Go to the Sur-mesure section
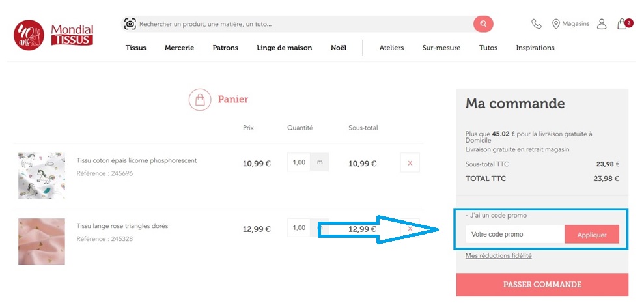The width and height of the screenshot is (644, 303). tap(441, 48)
